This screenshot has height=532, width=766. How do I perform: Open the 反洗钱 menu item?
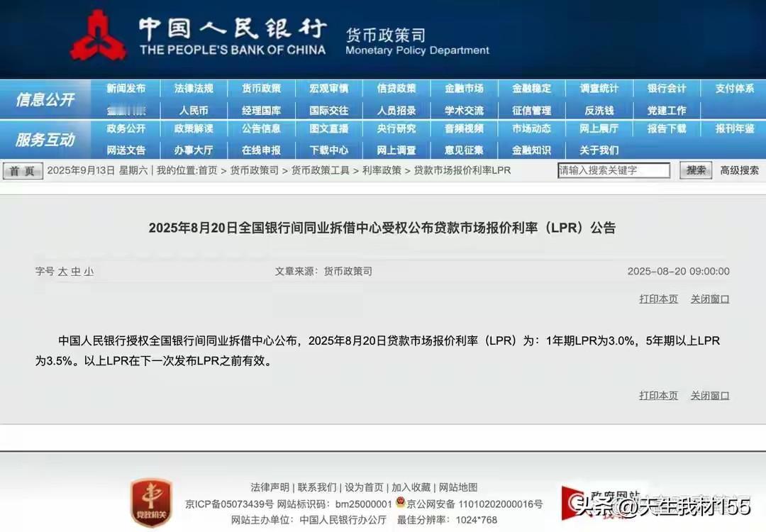click(x=599, y=111)
